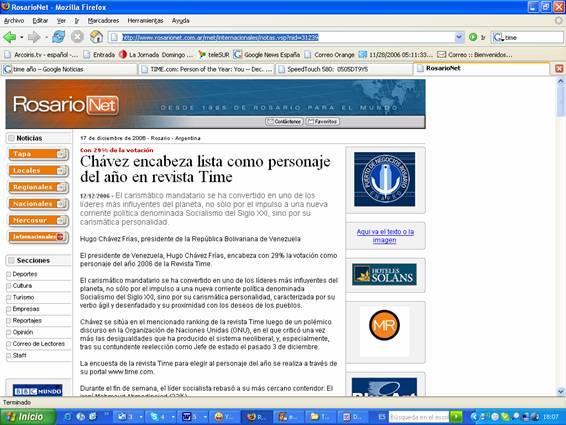Open the Marcadores menu
This screenshot has height=425, width=566.
tap(103, 21)
